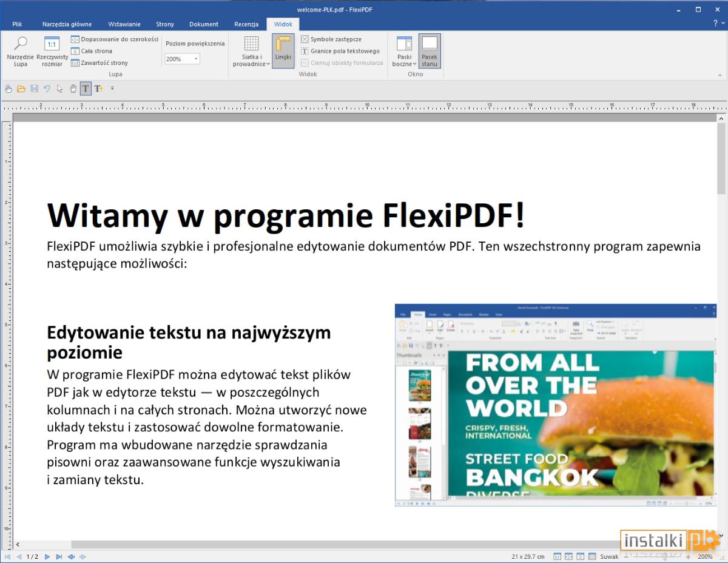Expand quick access toolbar customization arrow
The height and width of the screenshot is (563, 728).
click(112, 89)
